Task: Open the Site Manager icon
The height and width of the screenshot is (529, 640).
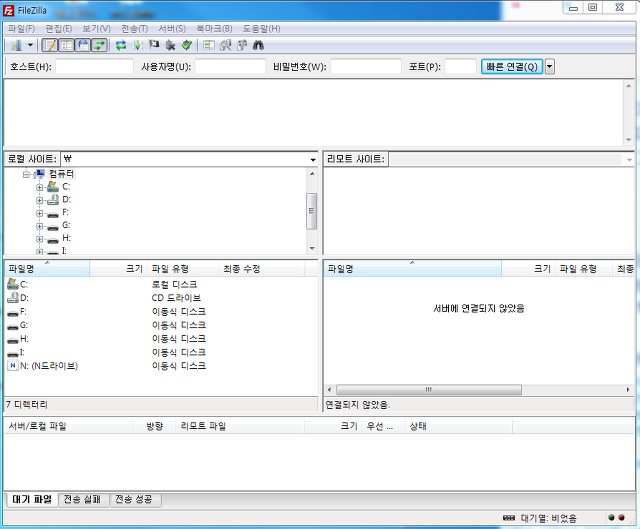Action: 16,45
